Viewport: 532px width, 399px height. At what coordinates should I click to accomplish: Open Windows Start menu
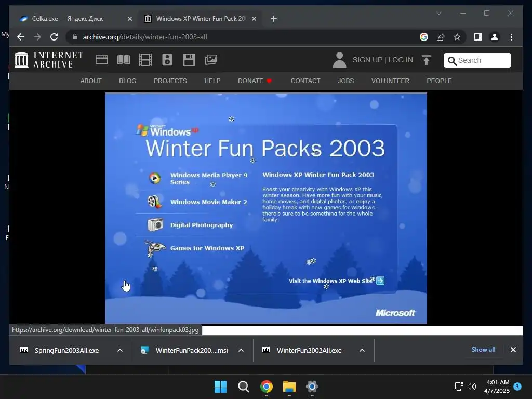tap(220, 387)
